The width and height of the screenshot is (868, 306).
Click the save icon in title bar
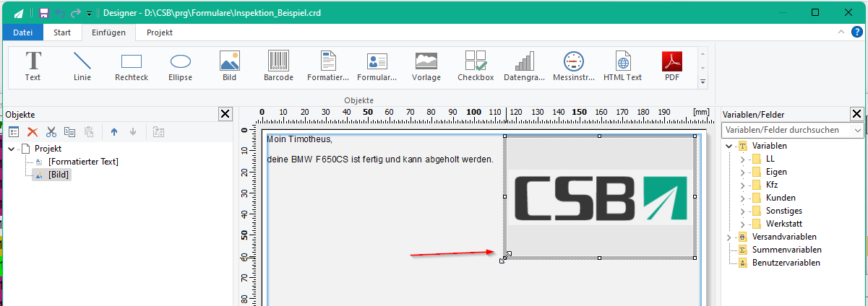tap(44, 13)
